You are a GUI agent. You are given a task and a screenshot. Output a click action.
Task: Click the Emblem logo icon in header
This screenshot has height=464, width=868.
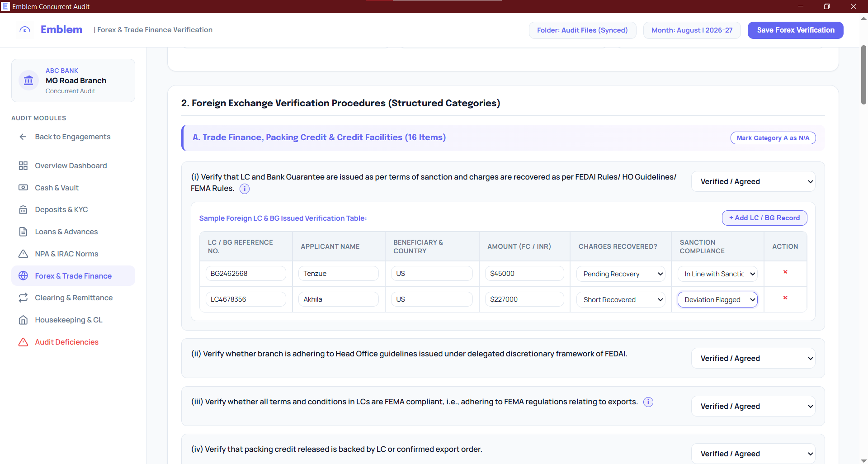(25, 30)
